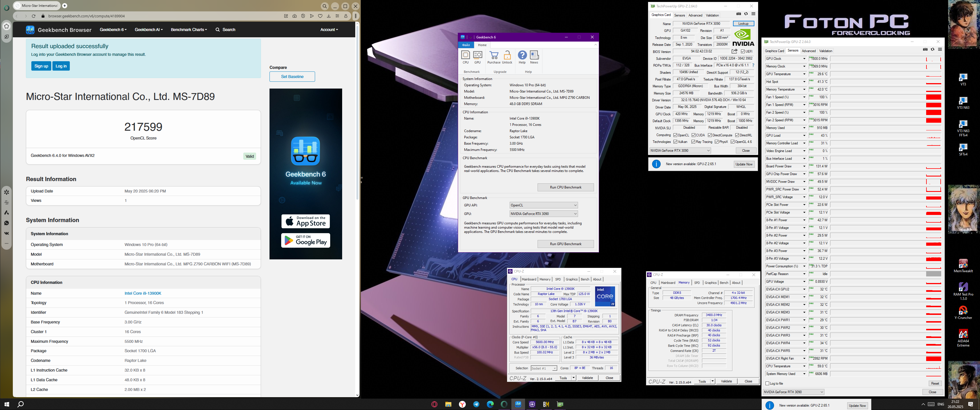The width and height of the screenshot is (980, 410).
Task: Open Bench tab in CPU-Z CPU window
Action: (x=585, y=279)
